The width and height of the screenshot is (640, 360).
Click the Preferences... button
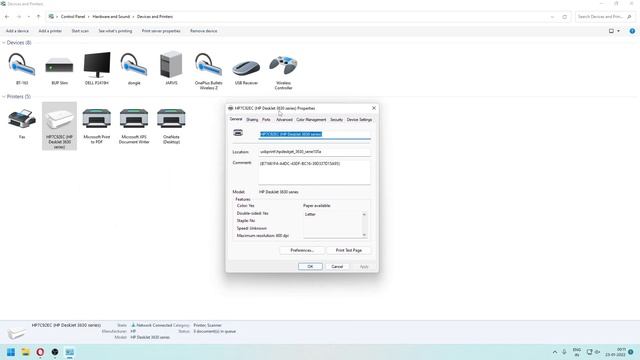[x=302, y=250]
